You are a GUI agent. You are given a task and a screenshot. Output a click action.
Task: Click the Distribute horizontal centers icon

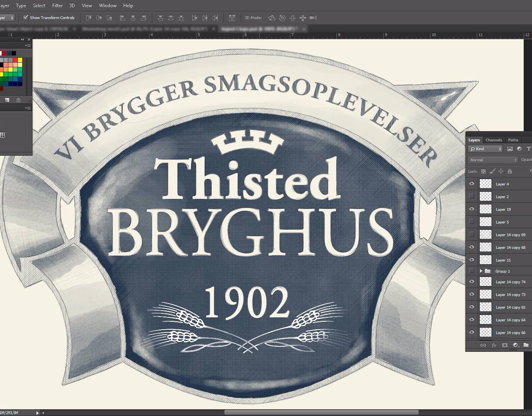(x=205, y=18)
